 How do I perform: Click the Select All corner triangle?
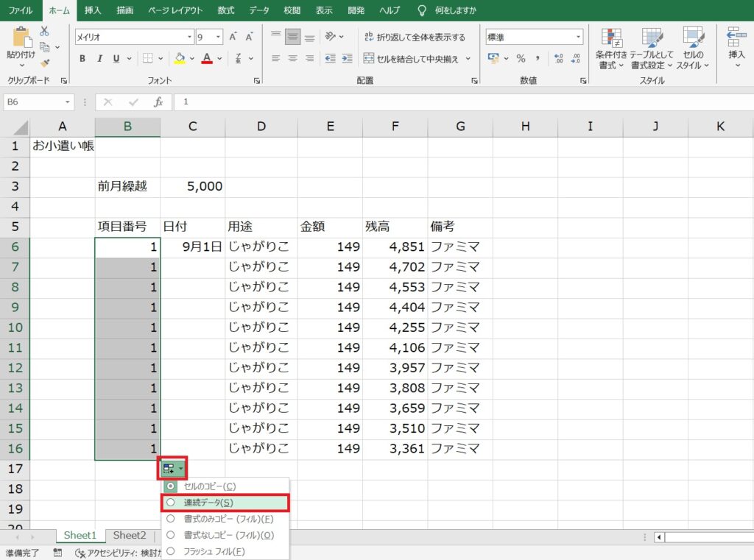click(20, 127)
